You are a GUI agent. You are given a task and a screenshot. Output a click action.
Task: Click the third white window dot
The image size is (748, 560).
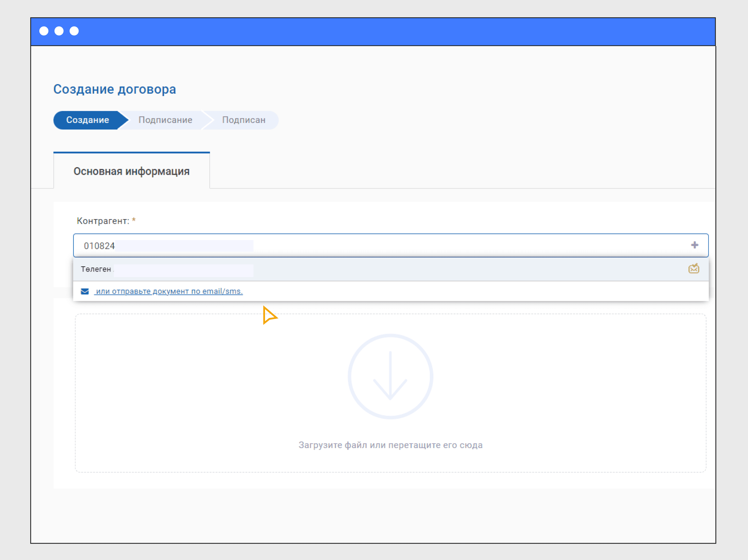74,31
